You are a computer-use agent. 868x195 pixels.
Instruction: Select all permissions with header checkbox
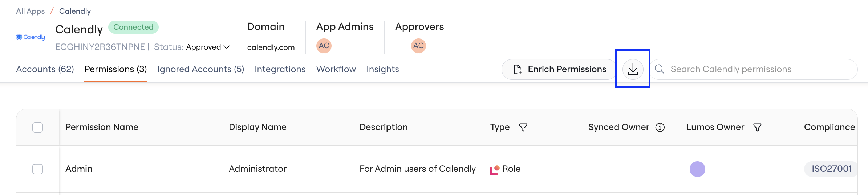(x=37, y=127)
